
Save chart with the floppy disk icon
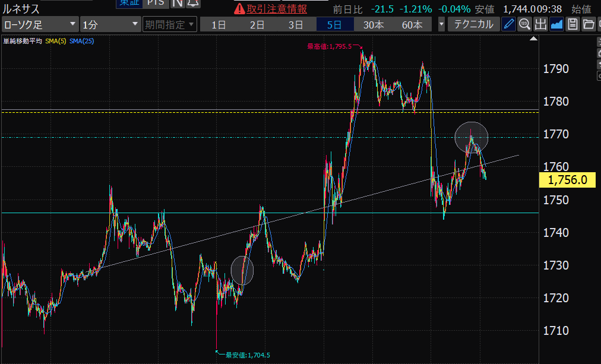(x=572, y=24)
